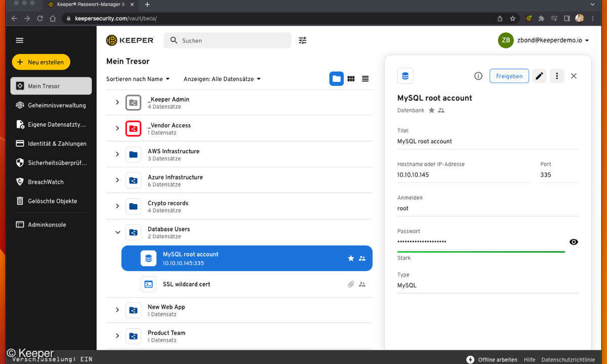Collapse the Database Users folder
The width and height of the screenshot is (607, 364).
pos(117,233)
